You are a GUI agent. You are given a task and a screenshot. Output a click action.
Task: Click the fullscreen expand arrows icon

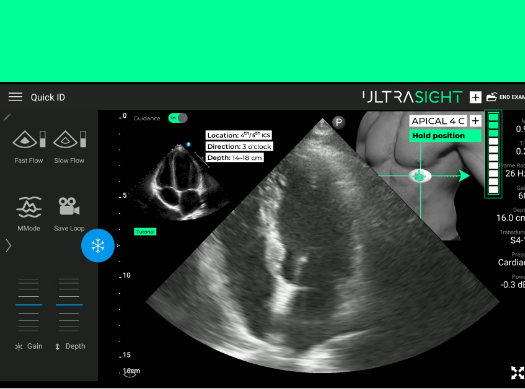point(518,373)
